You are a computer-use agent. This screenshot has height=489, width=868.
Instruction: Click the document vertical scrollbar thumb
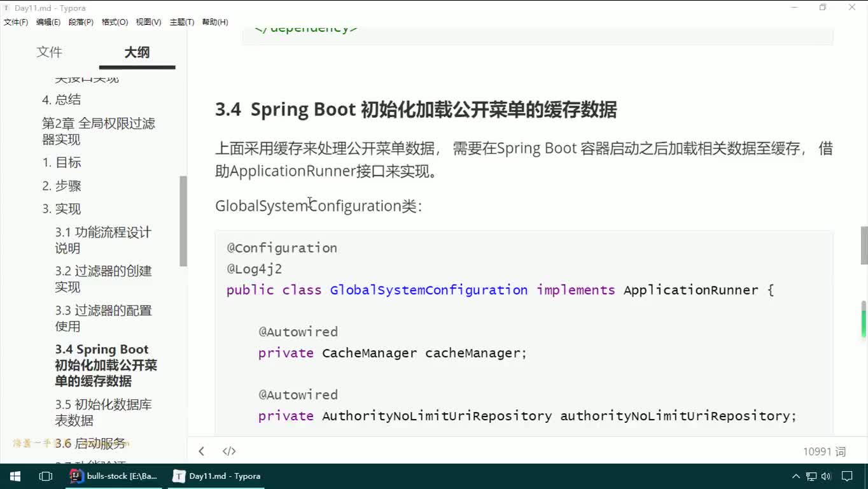click(x=864, y=245)
